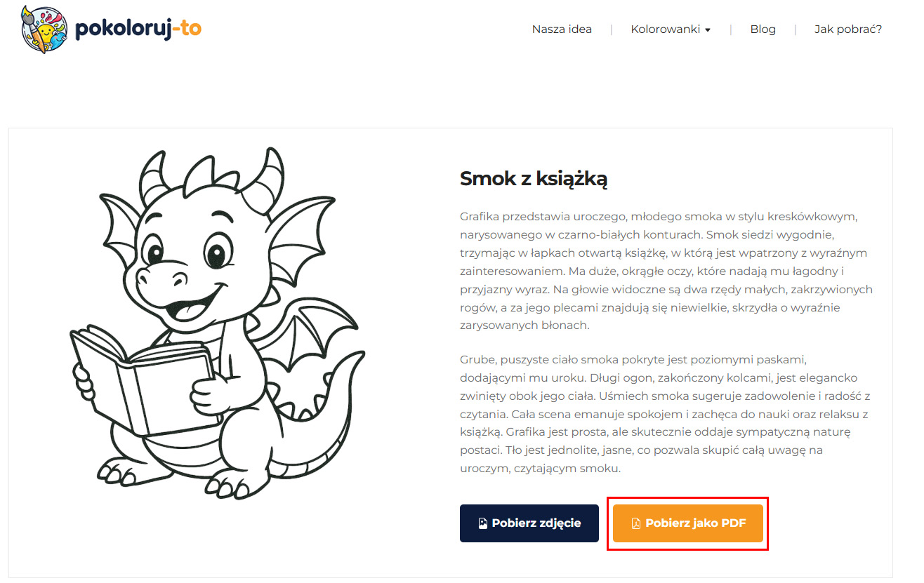
Task: Expand the Kolorowanki dropdown arrow
Action: pos(708,30)
